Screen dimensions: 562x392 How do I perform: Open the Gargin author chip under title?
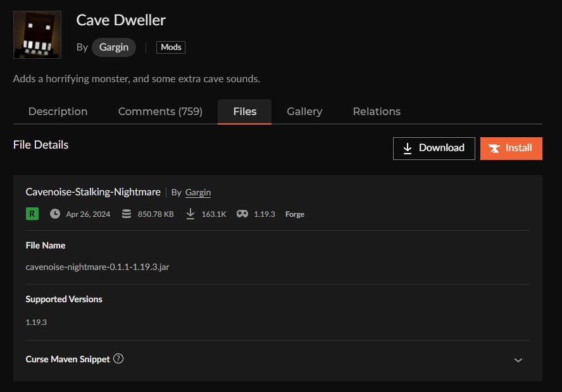(x=114, y=47)
